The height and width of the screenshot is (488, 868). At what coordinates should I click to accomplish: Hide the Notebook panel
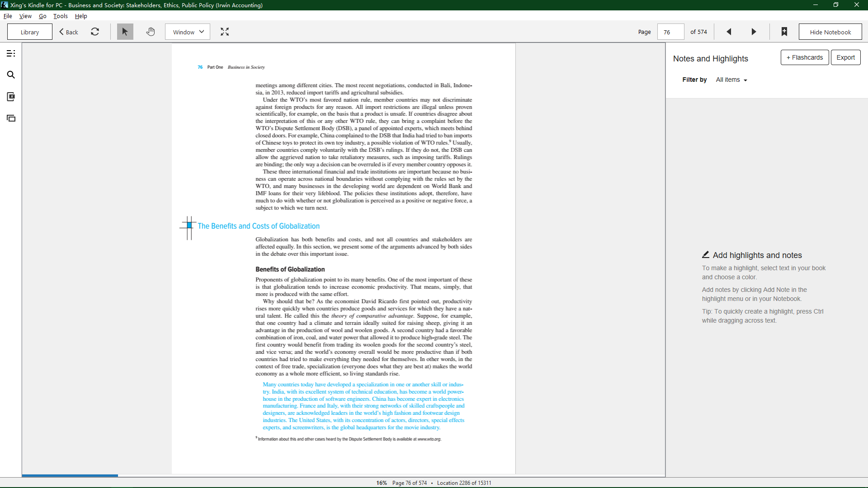[x=830, y=32]
